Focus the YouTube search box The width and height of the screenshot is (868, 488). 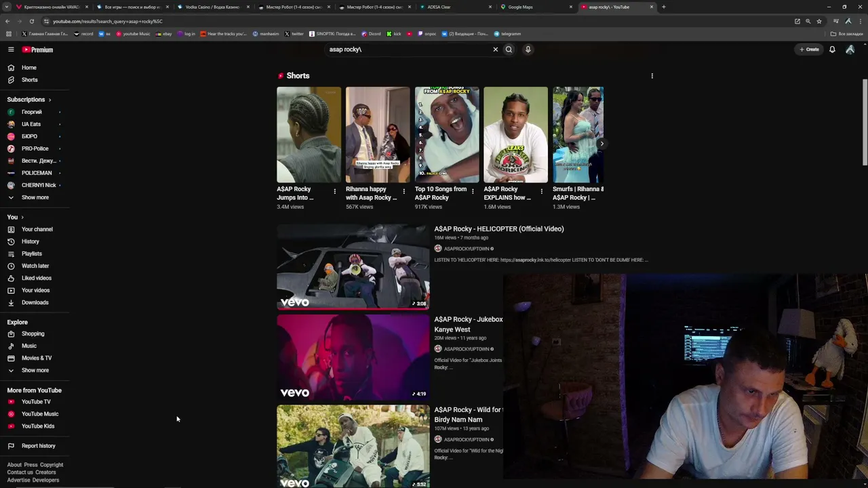[x=409, y=49]
